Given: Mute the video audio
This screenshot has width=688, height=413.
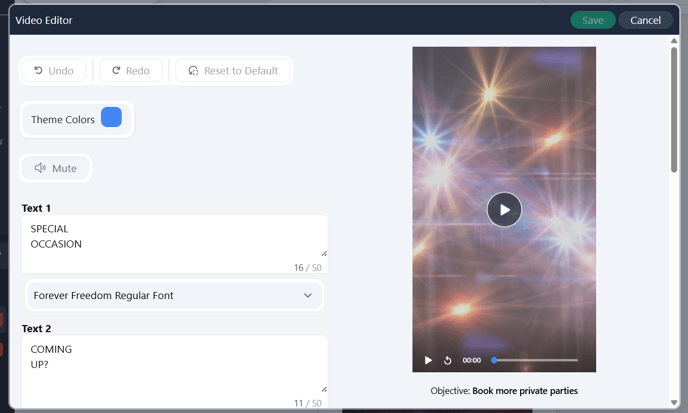Looking at the screenshot, I should [x=56, y=168].
